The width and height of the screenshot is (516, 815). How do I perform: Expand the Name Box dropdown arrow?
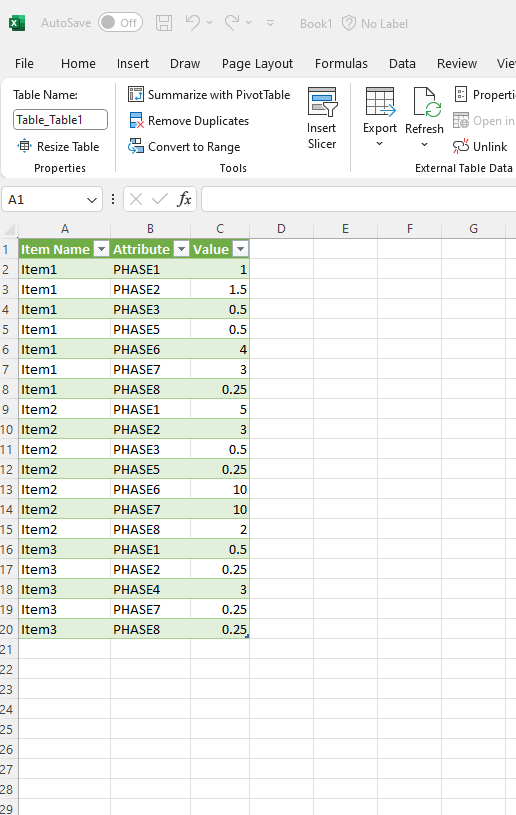tap(92, 200)
